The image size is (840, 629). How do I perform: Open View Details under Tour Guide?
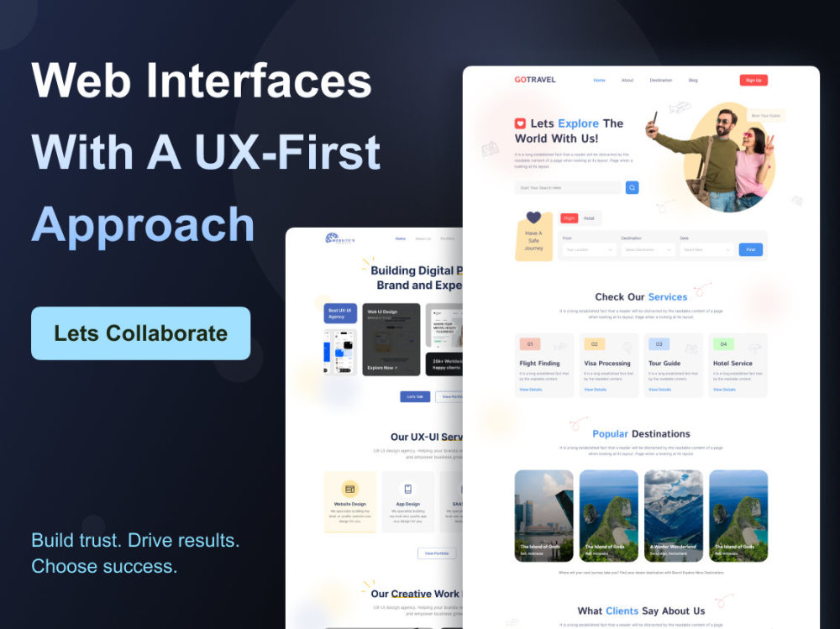(x=659, y=390)
